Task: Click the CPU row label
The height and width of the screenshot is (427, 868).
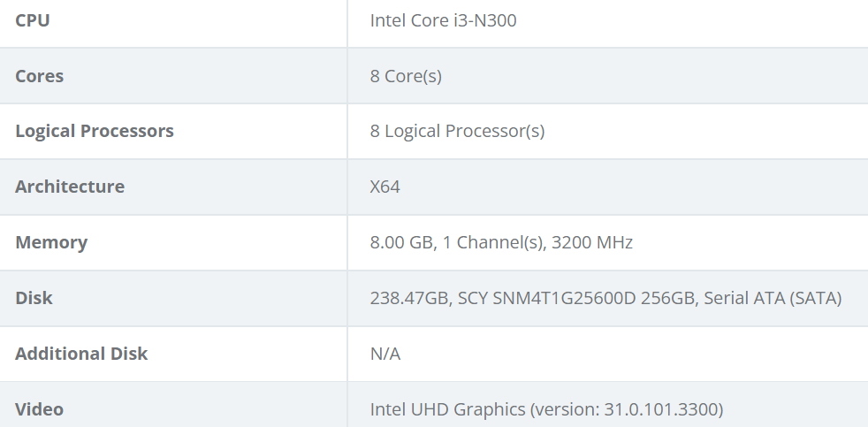Action: coord(32,20)
